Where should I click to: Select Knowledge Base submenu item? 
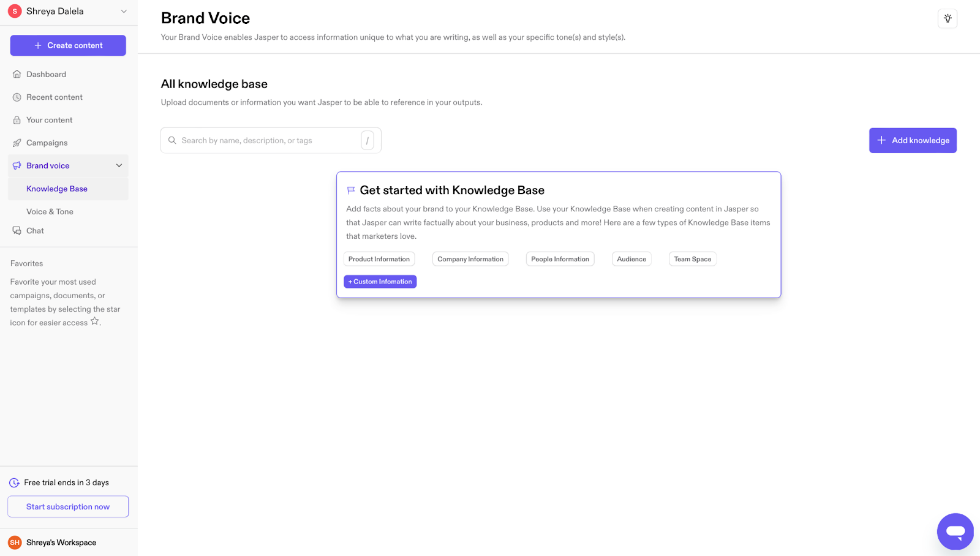[x=69, y=189]
